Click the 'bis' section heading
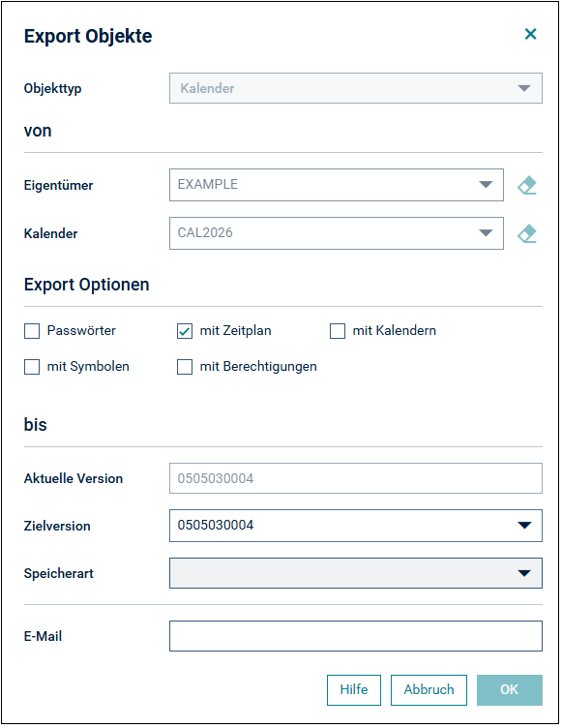Viewport: 562px width, 728px height. [36, 425]
